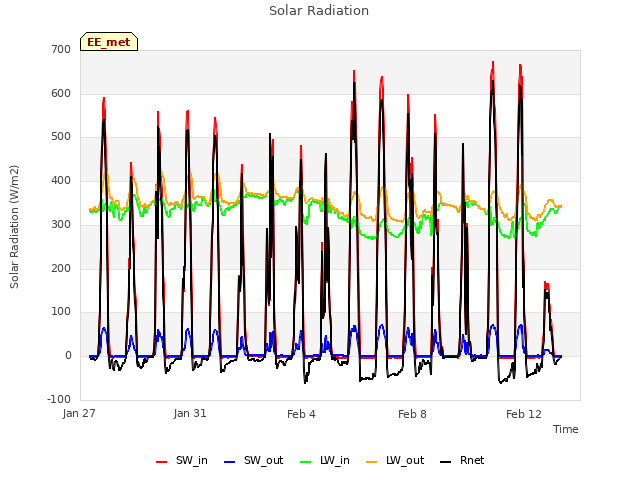Click the 500 y-axis tick label
This screenshot has height=480, width=640.
click(x=61, y=137)
